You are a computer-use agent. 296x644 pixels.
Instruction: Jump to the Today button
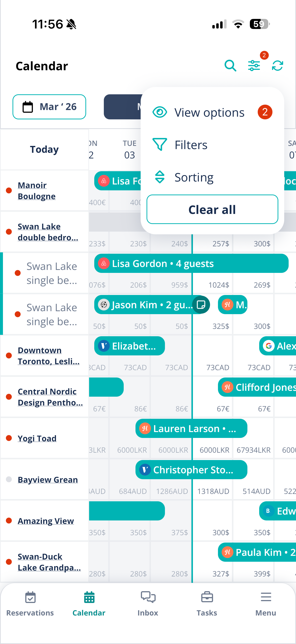click(44, 149)
